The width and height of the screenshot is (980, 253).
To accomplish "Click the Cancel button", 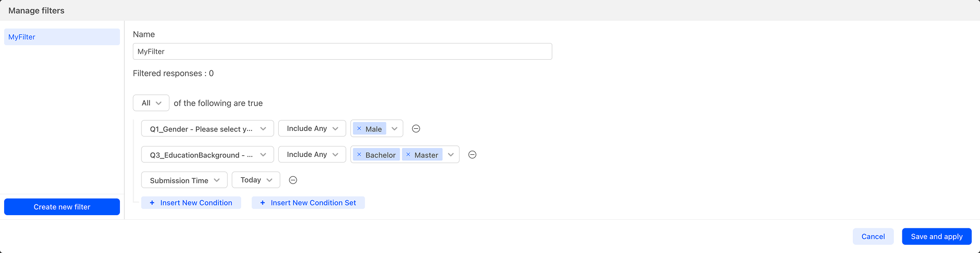I will point(873,237).
